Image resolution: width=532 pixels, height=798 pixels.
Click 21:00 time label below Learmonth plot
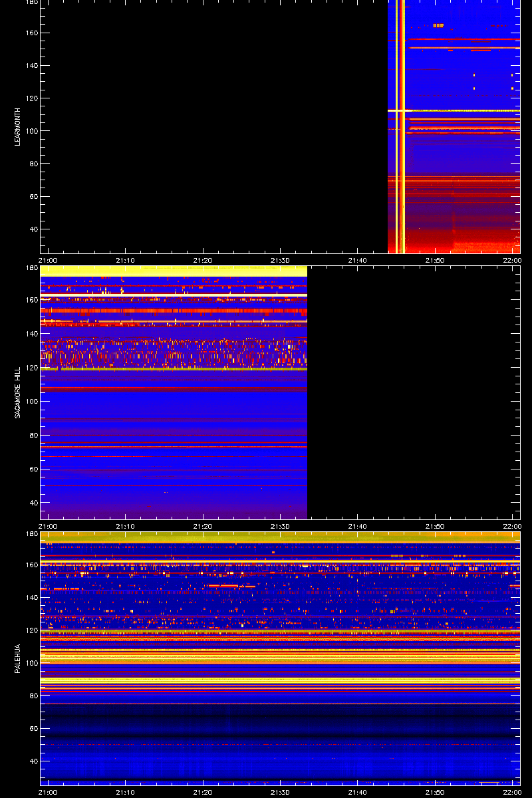coord(49,260)
